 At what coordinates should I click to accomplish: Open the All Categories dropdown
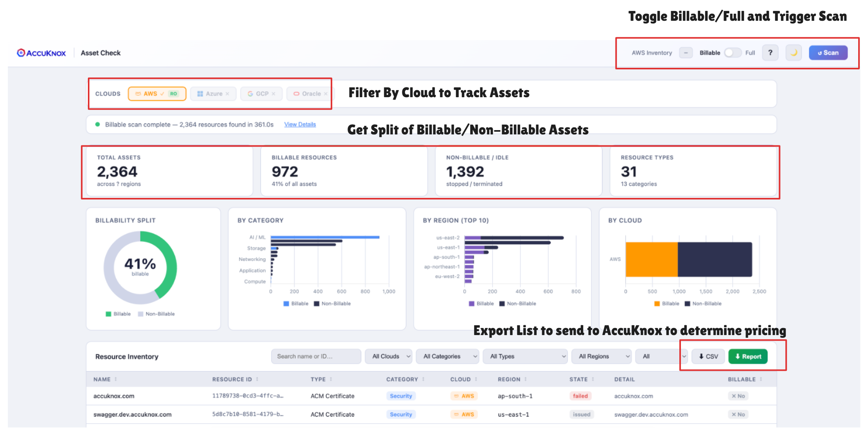pos(448,356)
